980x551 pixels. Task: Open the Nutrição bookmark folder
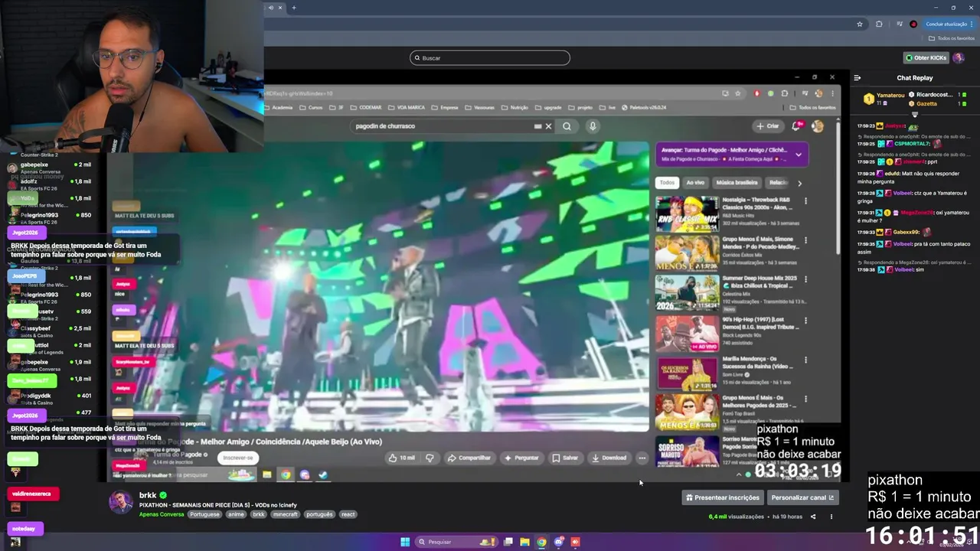(514, 107)
